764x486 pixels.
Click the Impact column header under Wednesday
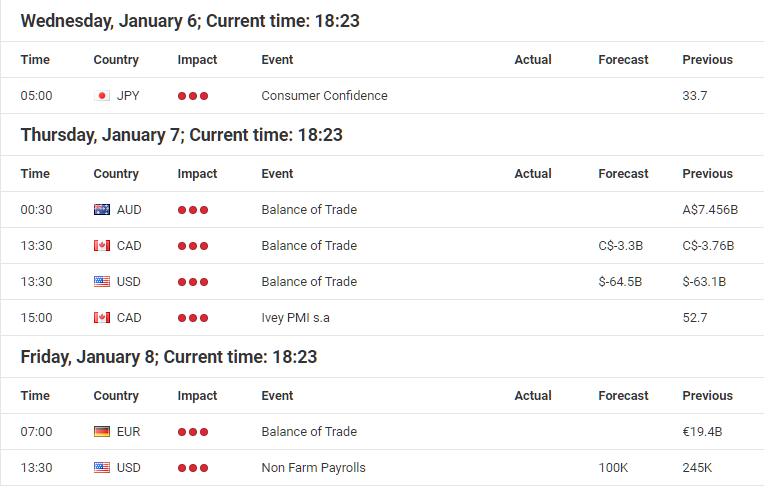click(x=197, y=60)
